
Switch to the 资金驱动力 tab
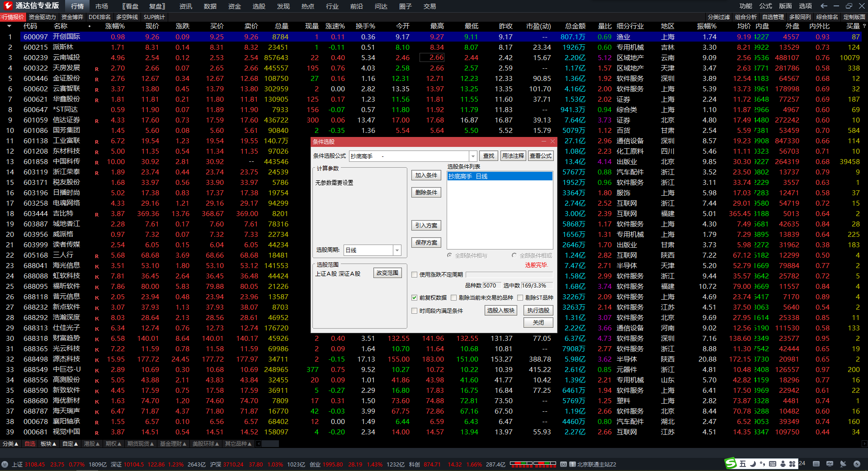pyautogui.click(x=42, y=17)
